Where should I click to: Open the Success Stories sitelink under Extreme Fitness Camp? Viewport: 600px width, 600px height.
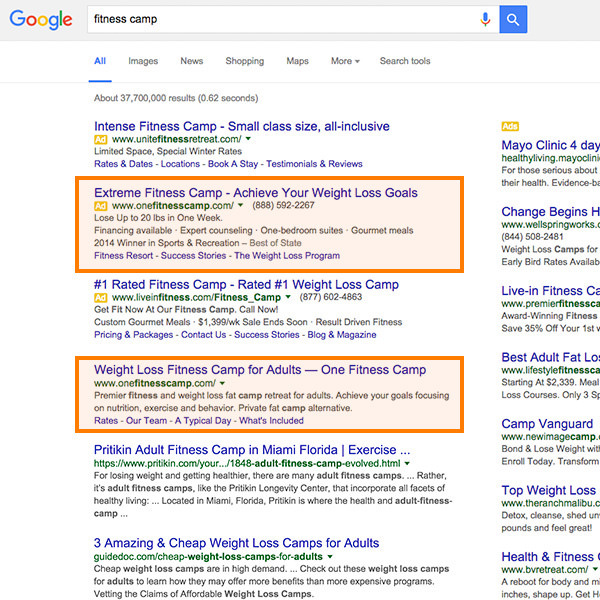coord(193,256)
